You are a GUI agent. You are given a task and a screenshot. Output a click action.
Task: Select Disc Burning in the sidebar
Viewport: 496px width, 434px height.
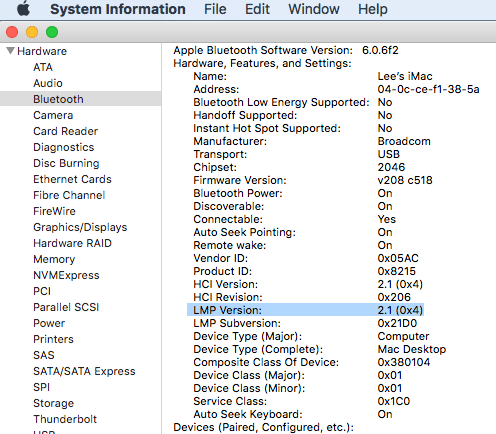click(x=66, y=163)
